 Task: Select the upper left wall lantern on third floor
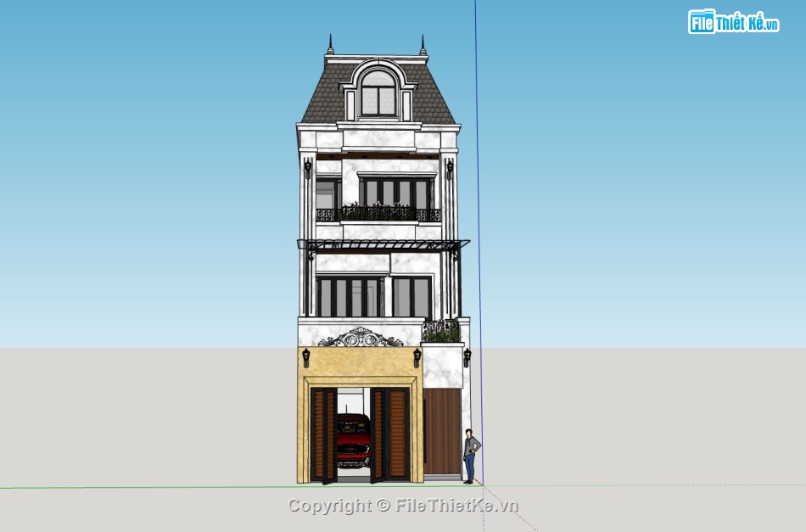[308, 170]
